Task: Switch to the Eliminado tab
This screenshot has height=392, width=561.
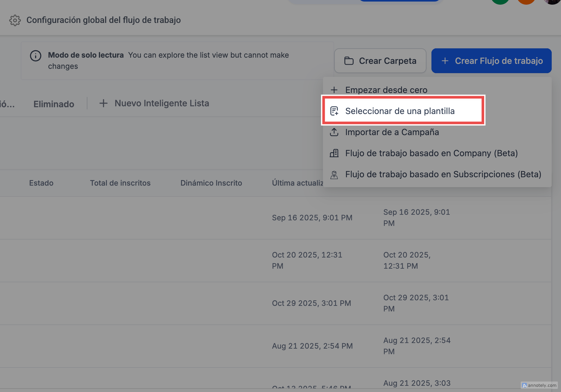Action: click(54, 104)
